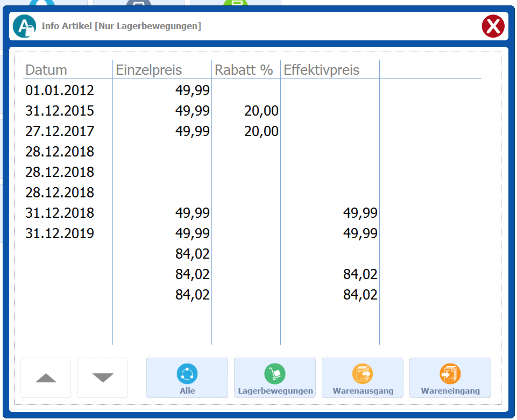Screen dimensions: 517x420
Task: Filter by Wareneingang using the orange icon
Action: click(450, 378)
